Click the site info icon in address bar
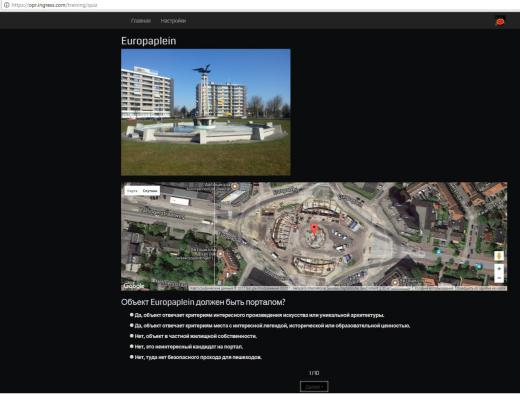 (x=6, y=5)
